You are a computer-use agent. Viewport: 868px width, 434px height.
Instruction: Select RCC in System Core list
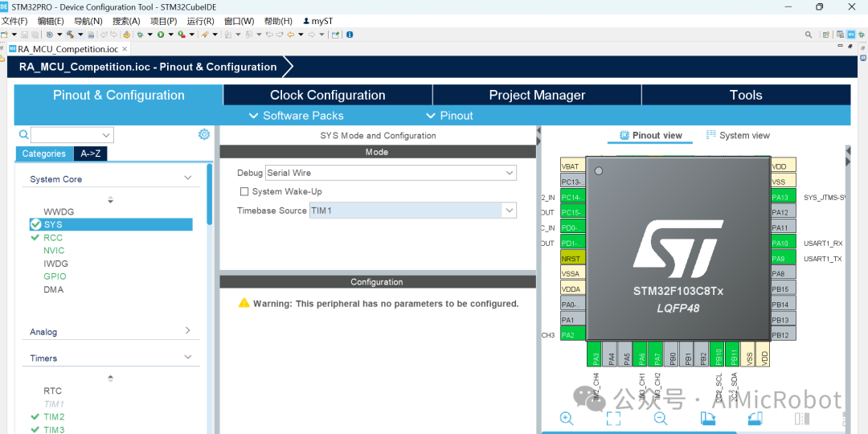(54, 237)
